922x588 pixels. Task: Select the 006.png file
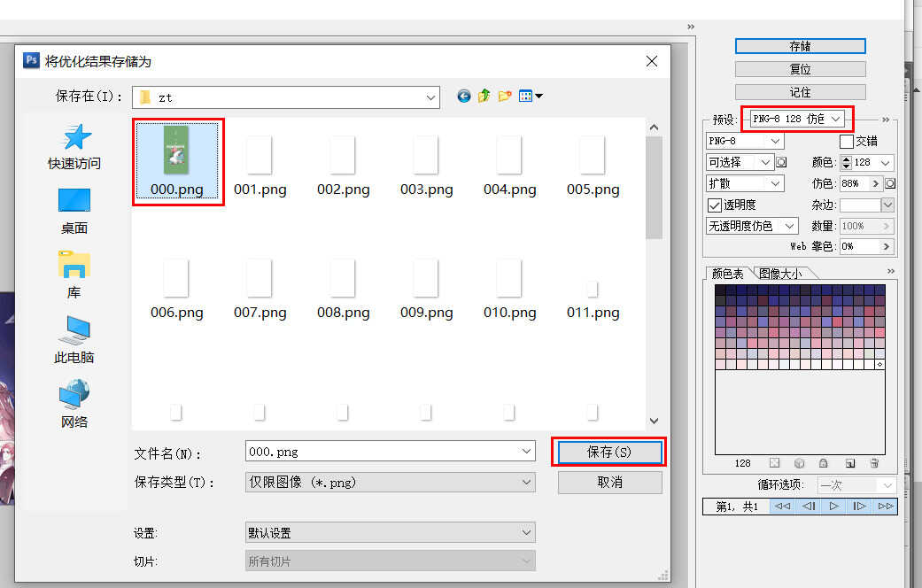tap(176, 288)
